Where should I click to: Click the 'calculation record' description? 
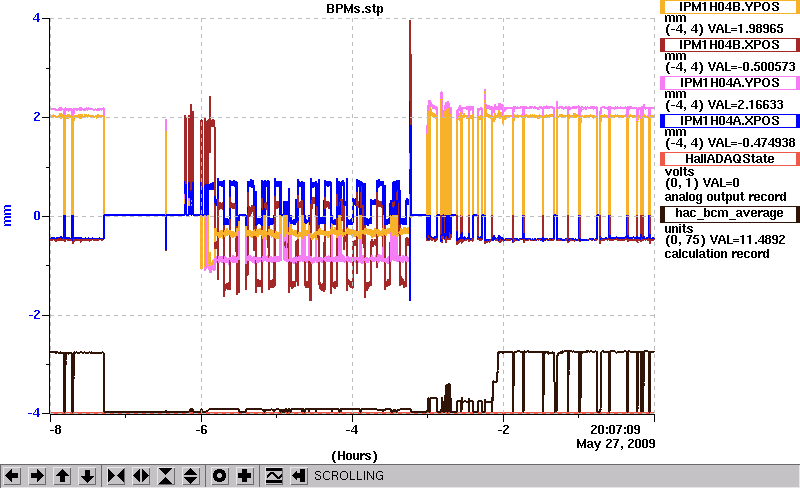[716, 254]
